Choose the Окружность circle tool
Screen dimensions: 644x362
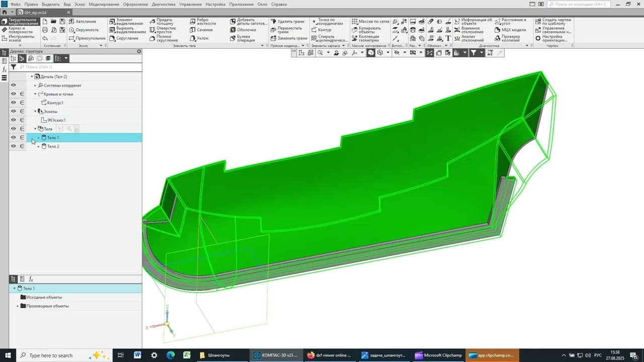click(x=84, y=30)
